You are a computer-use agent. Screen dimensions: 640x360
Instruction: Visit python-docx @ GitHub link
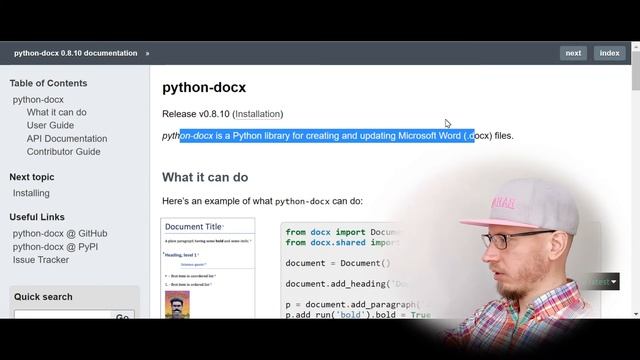pos(60,233)
